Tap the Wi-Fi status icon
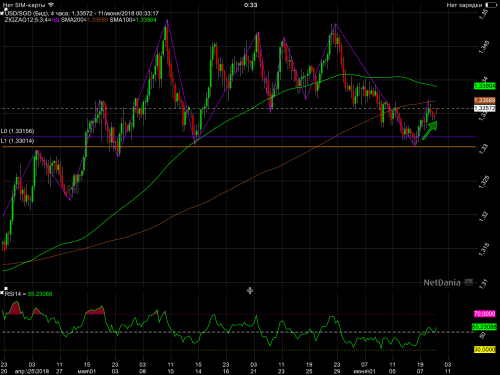 tap(51, 5)
